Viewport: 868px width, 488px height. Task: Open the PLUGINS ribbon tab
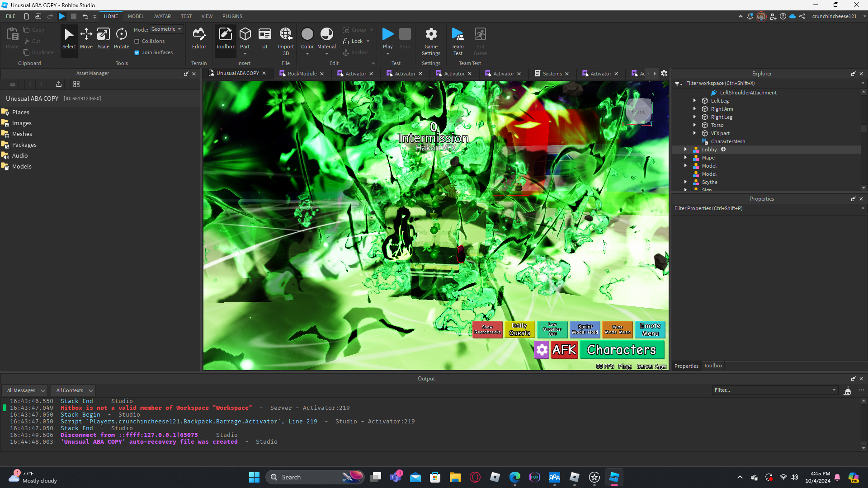coord(232,16)
